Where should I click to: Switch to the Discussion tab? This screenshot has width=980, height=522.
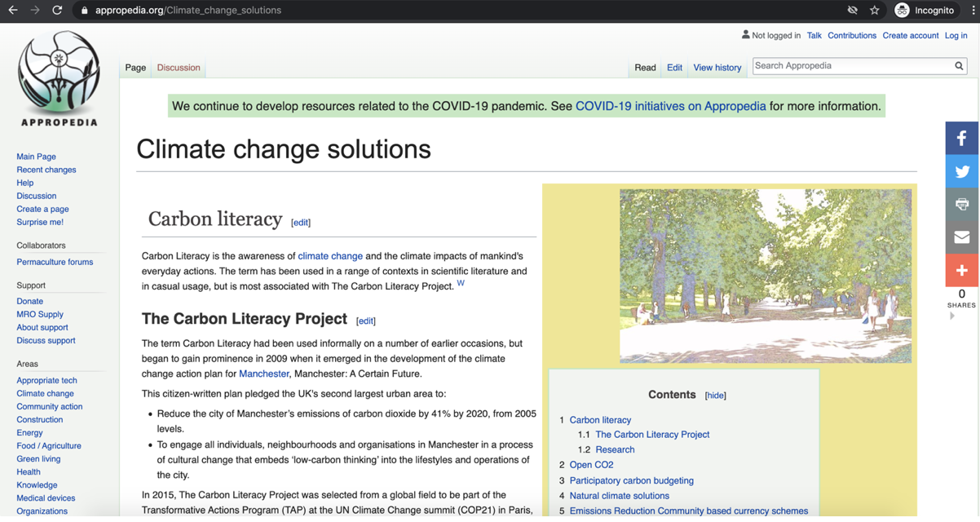coord(179,68)
